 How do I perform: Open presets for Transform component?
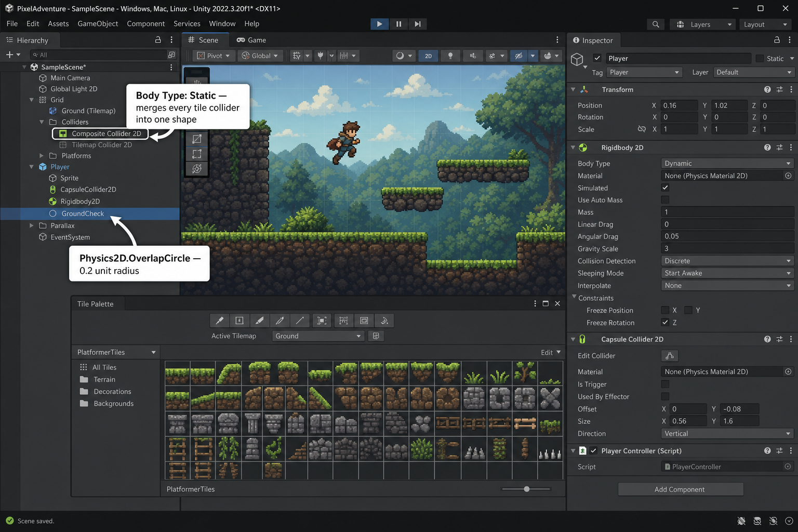(x=779, y=89)
